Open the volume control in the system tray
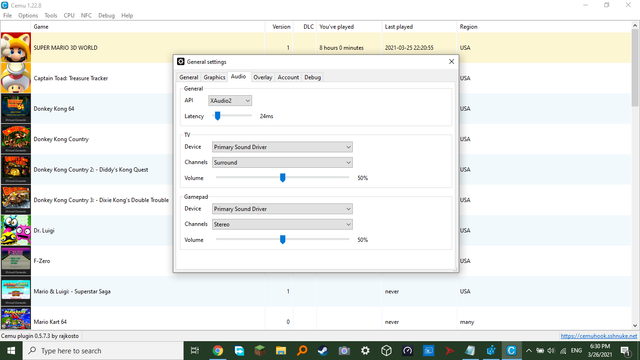Image resolution: width=640 pixels, height=360 pixels. [551, 351]
